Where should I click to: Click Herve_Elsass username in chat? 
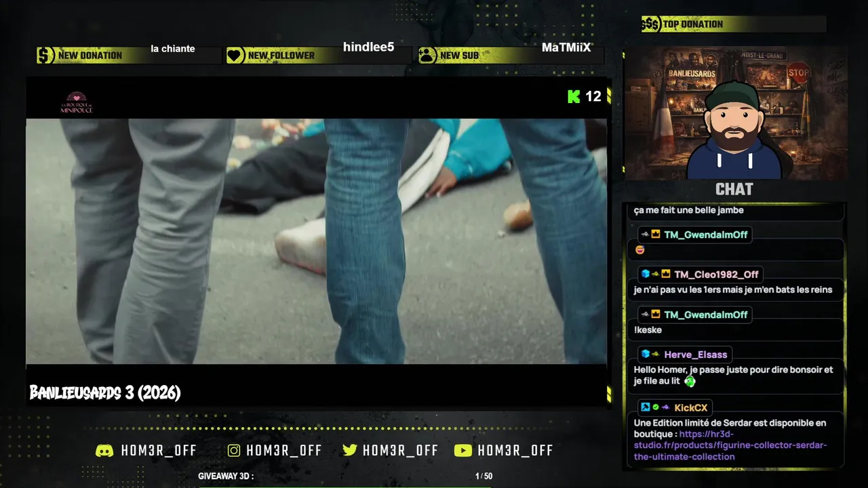(x=696, y=354)
